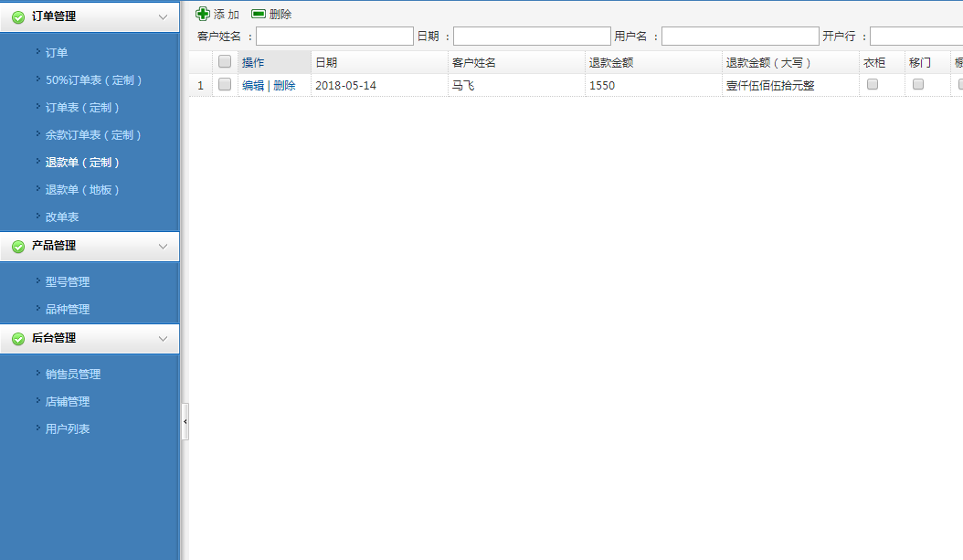The width and height of the screenshot is (963, 560).
Task: Focus the 客户姓名 search field
Action: [334, 37]
